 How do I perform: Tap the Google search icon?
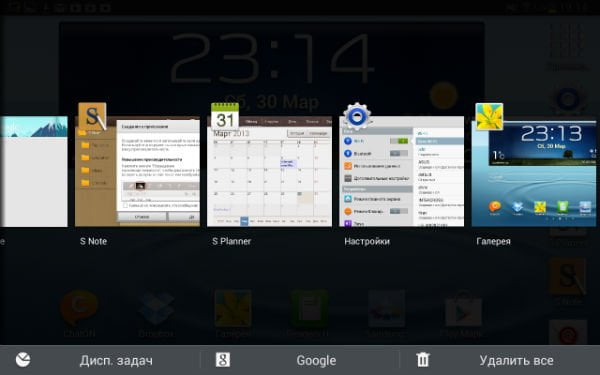pos(223,360)
